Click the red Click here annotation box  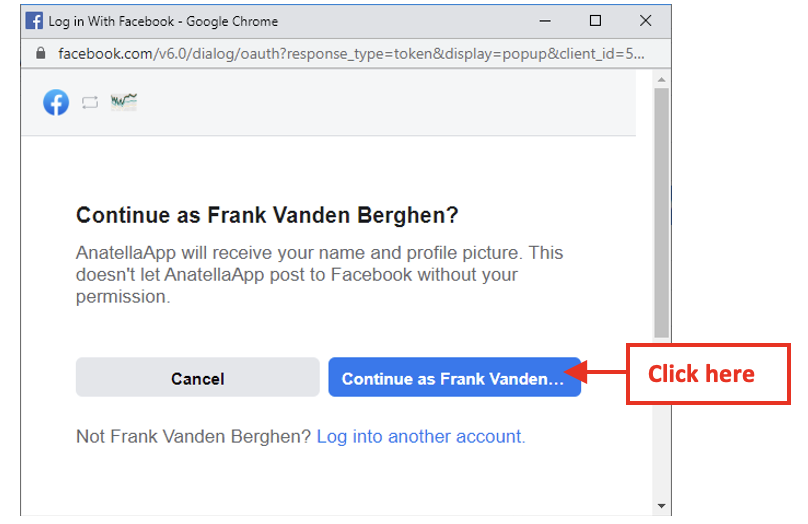(708, 374)
